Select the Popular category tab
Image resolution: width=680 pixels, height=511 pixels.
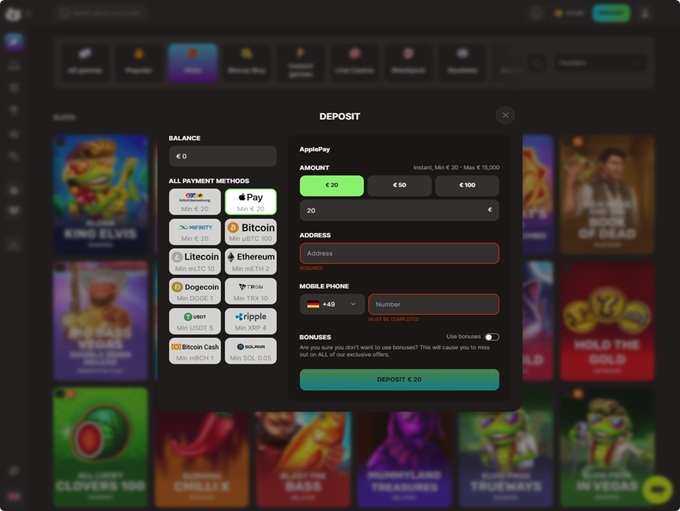[x=139, y=62]
